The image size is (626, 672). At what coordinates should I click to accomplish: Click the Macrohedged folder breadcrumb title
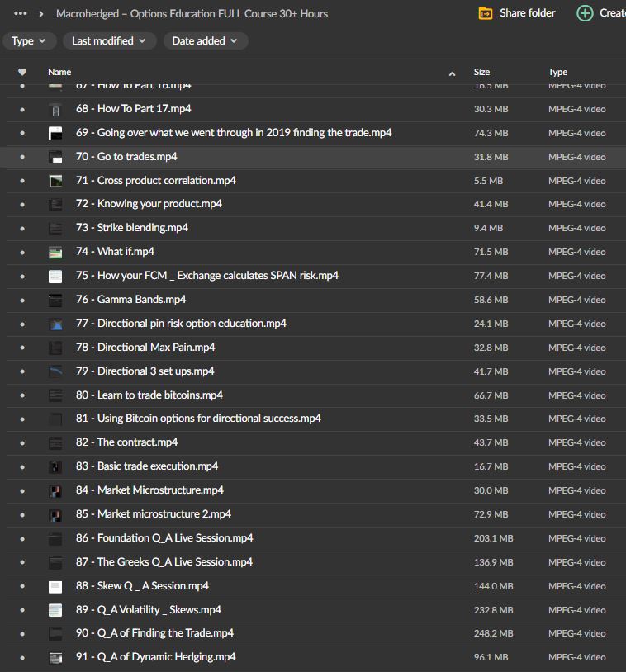coord(192,13)
